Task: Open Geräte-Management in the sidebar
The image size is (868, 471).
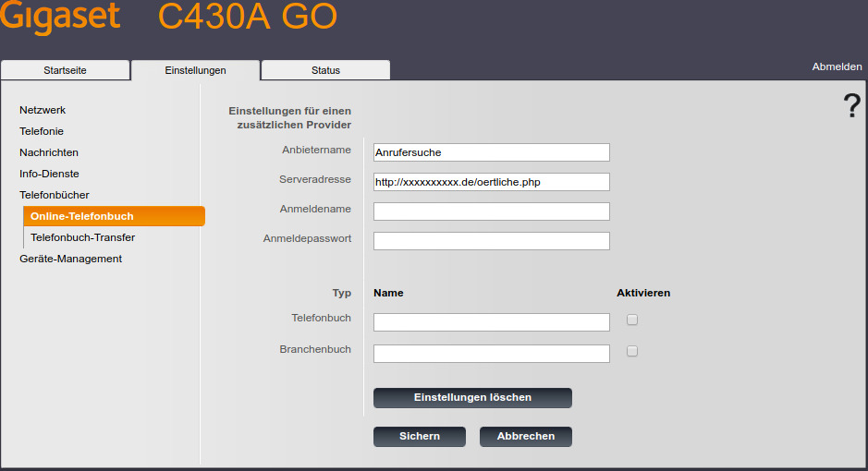Action: pyautogui.click(x=70, y=259)
